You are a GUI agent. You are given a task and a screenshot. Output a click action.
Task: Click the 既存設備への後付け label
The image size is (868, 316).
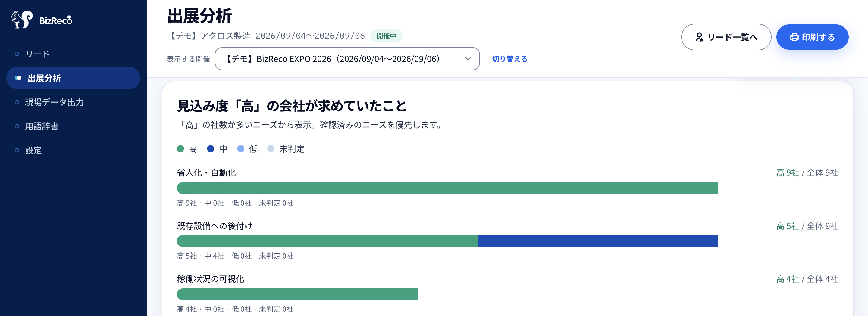(215, 226)
